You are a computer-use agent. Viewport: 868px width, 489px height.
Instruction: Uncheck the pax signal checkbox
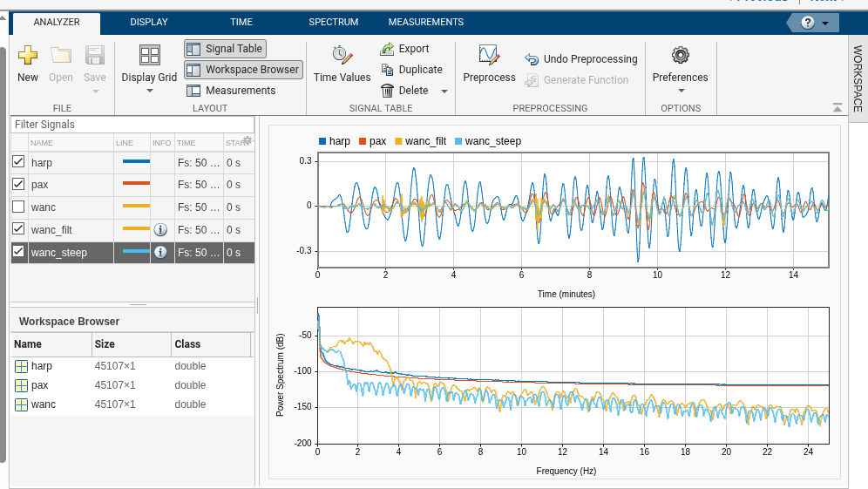[x=18, y=185]
